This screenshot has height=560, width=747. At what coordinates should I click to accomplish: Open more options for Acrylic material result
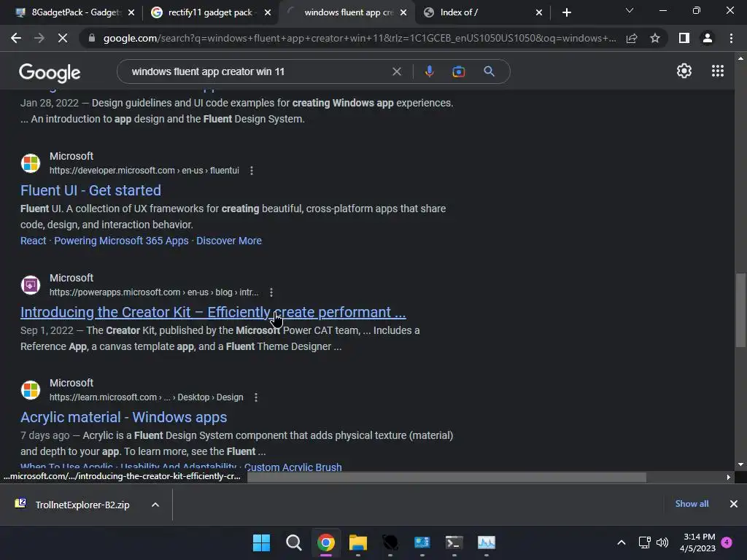256,397
